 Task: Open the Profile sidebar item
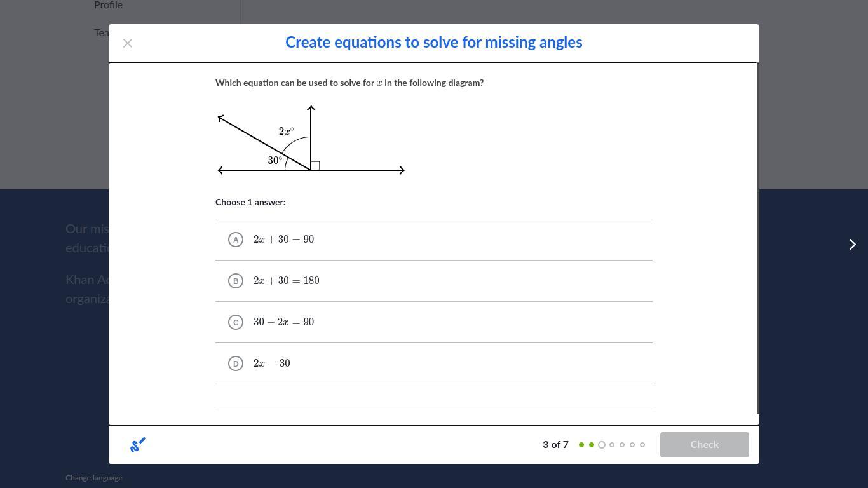pos(108,5)
